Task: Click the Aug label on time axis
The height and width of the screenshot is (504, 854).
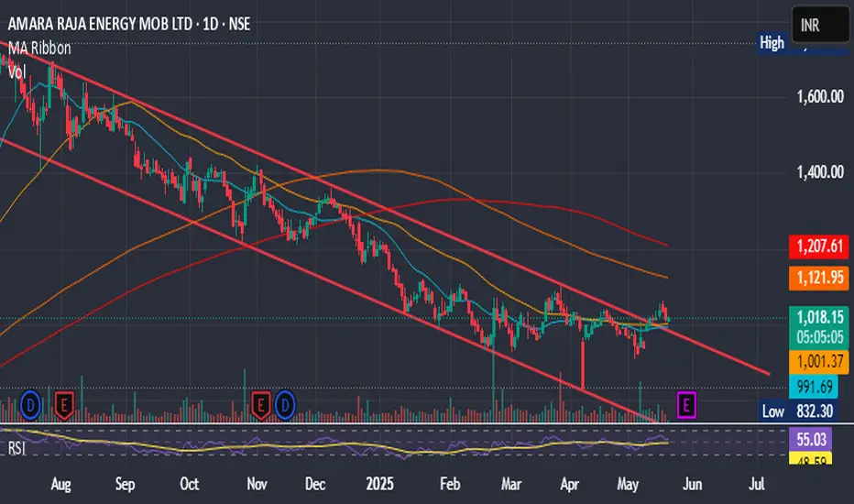Action: point(60,484)
